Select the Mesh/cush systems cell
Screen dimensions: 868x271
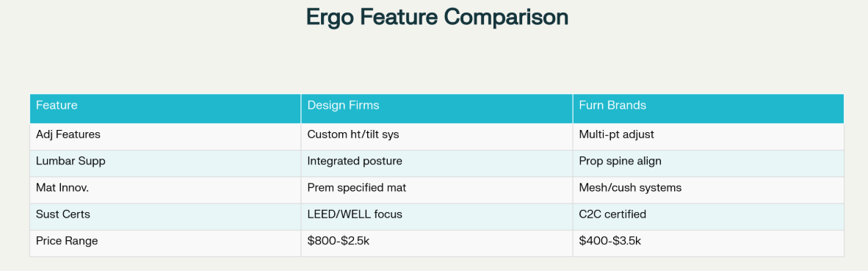[709, 189]
